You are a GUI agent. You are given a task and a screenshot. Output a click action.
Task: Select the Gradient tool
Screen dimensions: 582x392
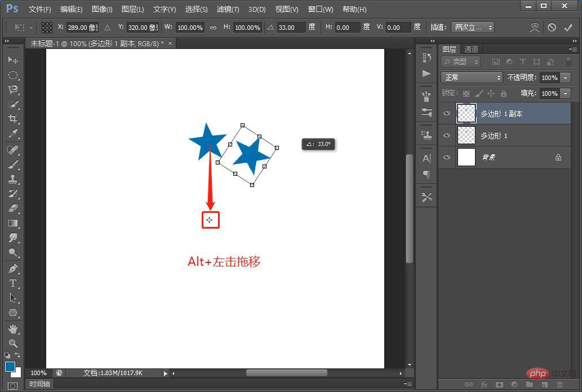[x=13, y=223]
